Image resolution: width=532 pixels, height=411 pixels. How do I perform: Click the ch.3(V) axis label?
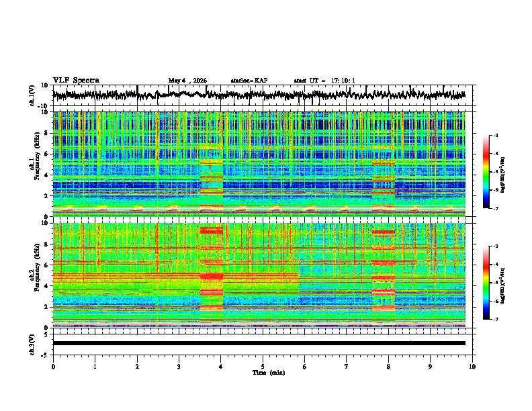point(32,345)
